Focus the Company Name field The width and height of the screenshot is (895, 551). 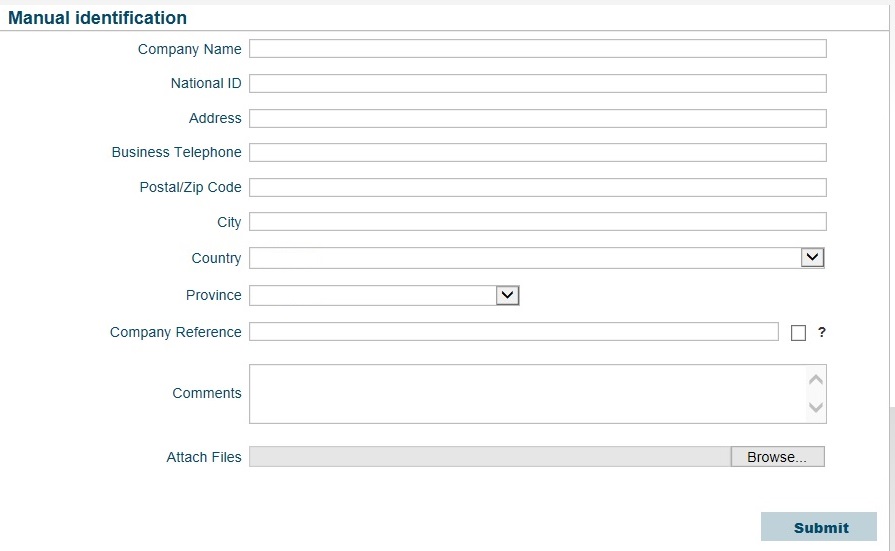pyautogui.click(x=538, y=49)
